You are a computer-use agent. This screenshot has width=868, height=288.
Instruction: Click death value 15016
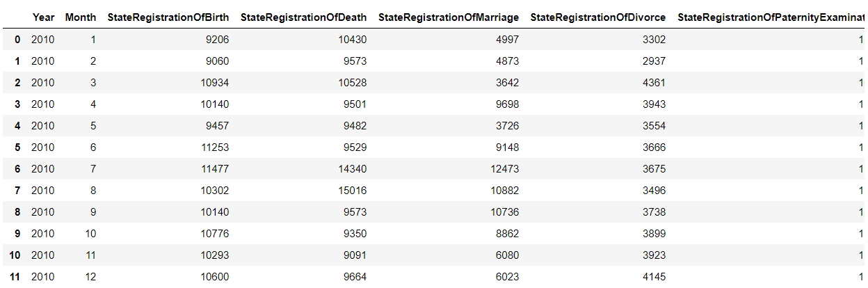tap(353, 191)
